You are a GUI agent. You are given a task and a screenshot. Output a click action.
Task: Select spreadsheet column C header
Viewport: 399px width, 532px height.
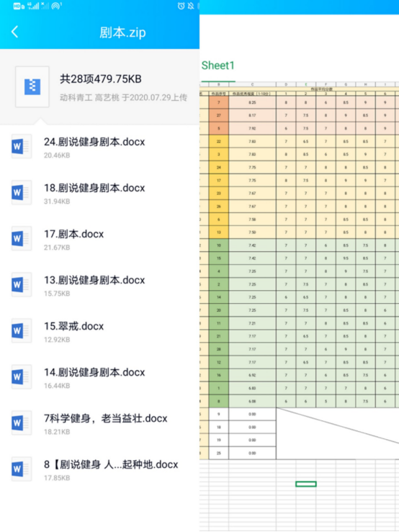[x=252, y=84]
